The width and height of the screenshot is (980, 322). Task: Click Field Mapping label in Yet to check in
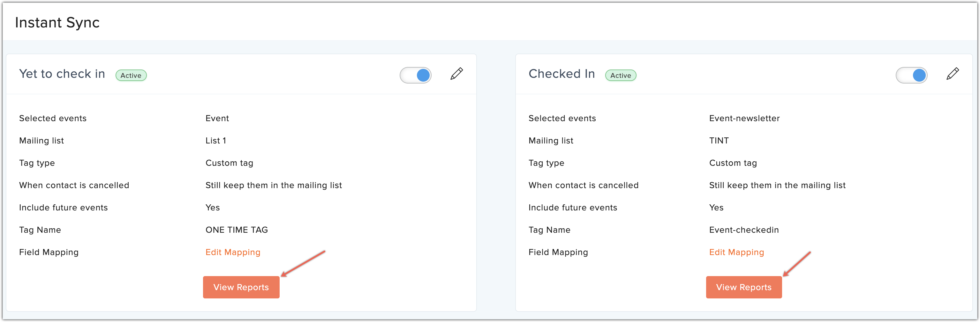(x=49, y=252)
